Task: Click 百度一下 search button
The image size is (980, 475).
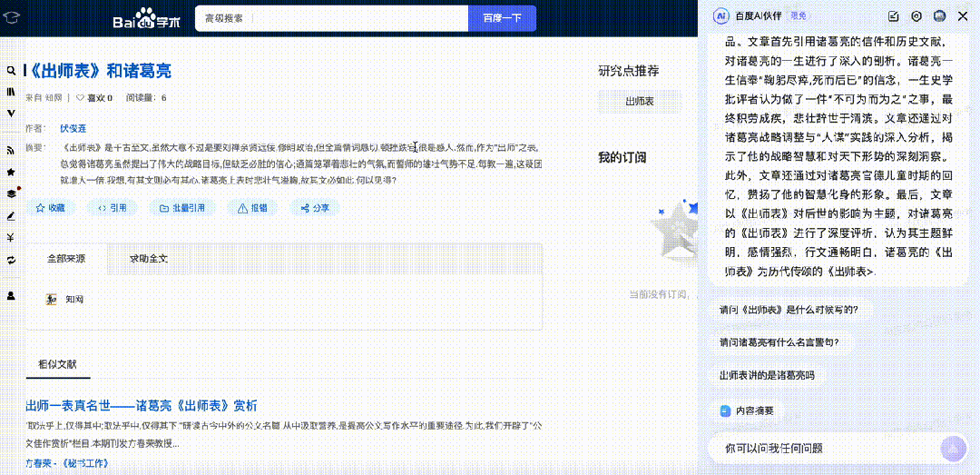Action: click(502, 18)
